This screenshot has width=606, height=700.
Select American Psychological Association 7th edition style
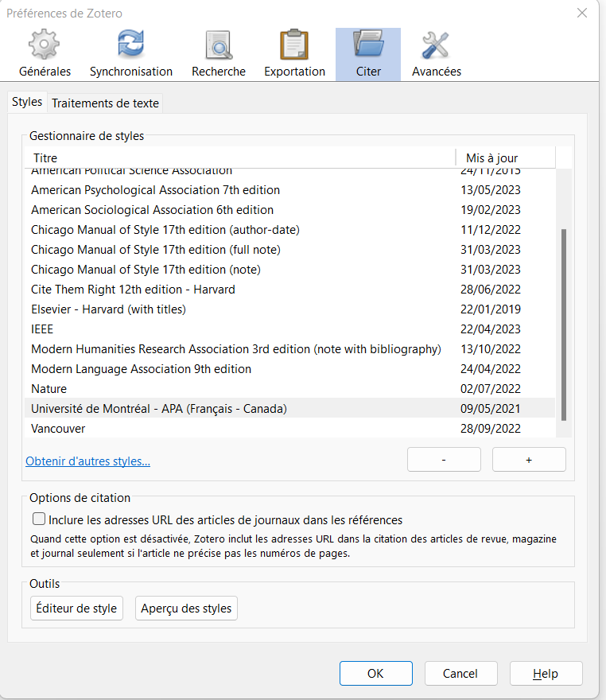click(x=290, y=190)
